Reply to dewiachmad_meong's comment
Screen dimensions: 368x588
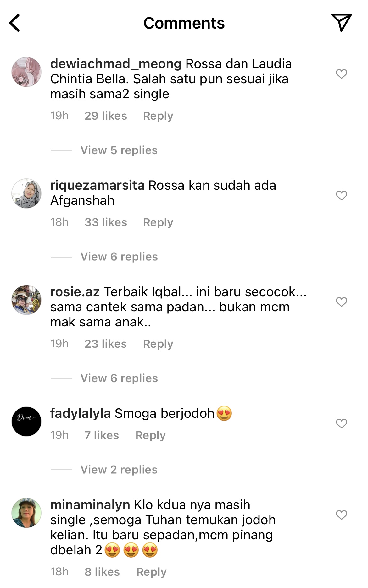(158, 116)
